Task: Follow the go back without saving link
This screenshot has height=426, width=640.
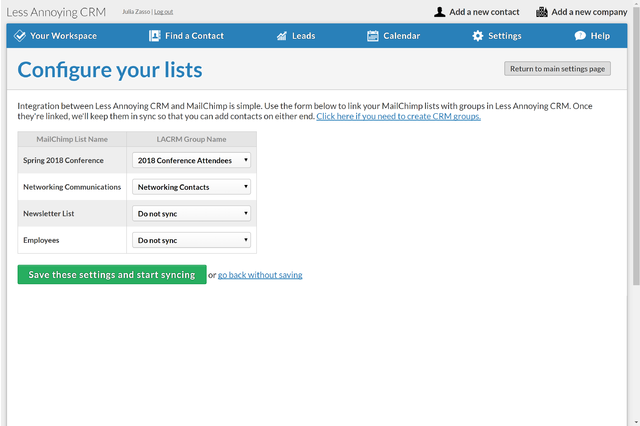Action: pyautogui.click(x=260, y=275)
